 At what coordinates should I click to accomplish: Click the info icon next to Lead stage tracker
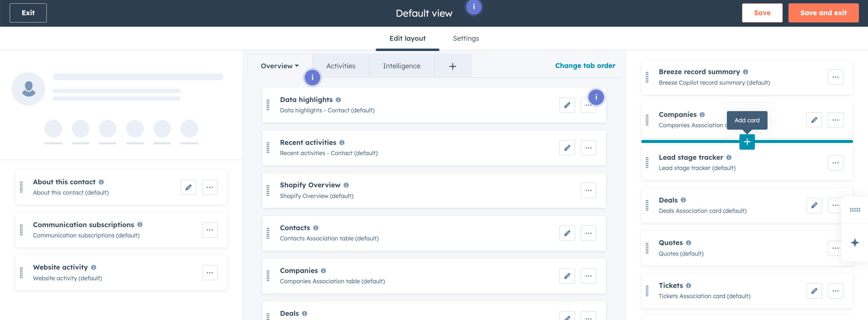tap(729, 158)
